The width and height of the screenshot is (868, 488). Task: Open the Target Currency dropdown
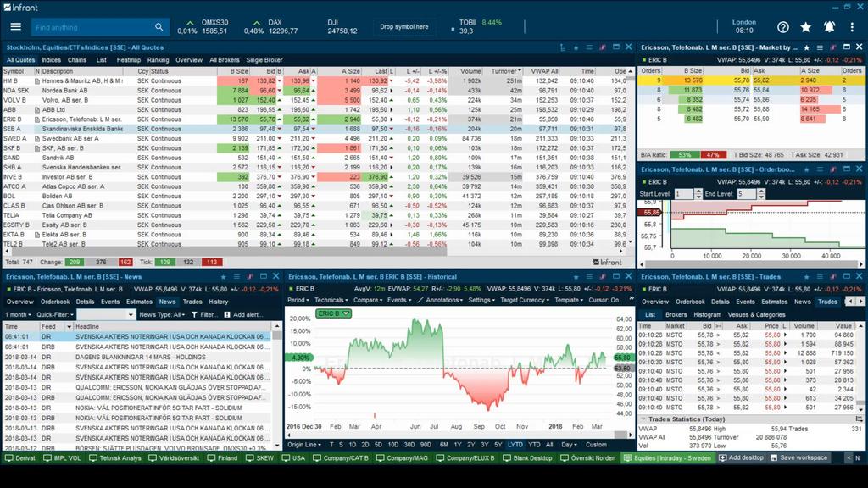tap(525, 301)
